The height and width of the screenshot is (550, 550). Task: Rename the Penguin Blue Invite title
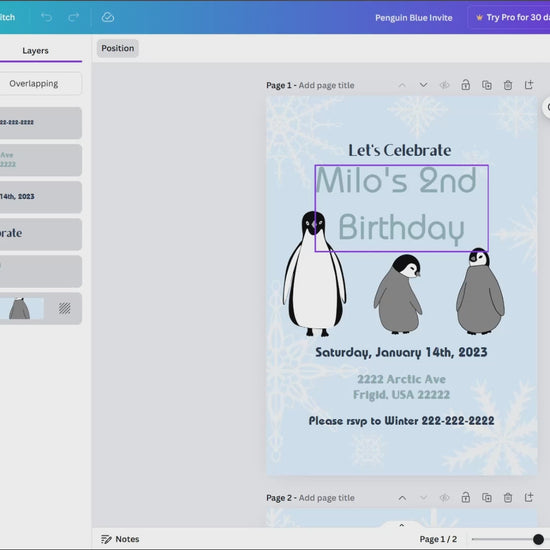point(414,18)
